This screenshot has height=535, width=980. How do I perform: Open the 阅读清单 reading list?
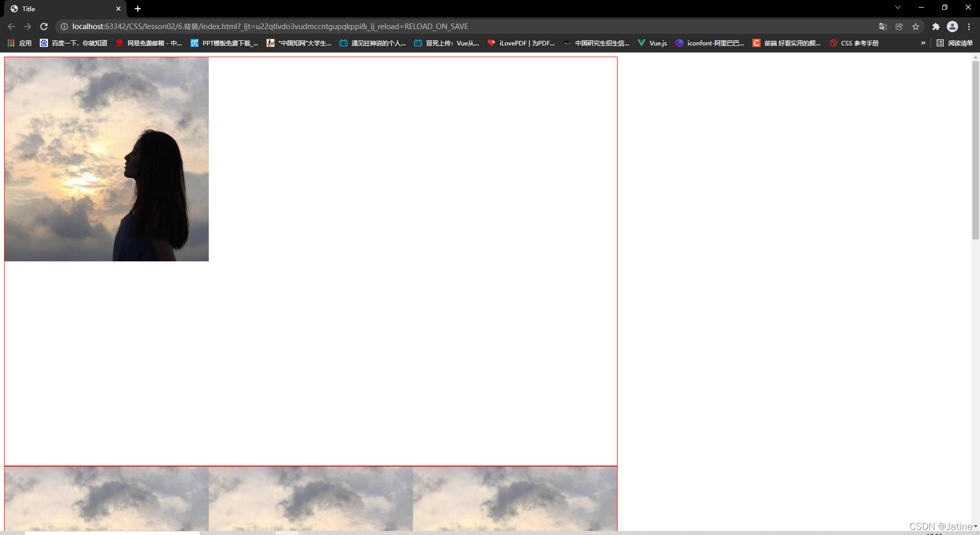(954, 43)
